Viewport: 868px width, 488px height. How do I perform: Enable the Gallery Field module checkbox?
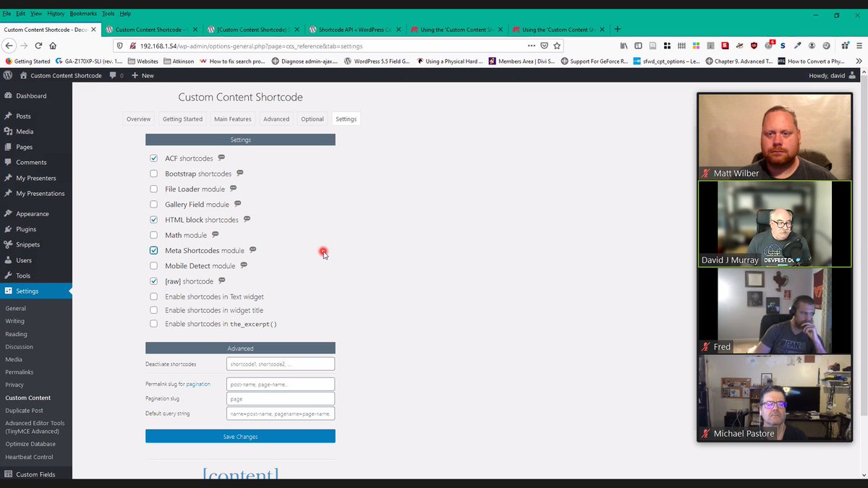[153, 205]
